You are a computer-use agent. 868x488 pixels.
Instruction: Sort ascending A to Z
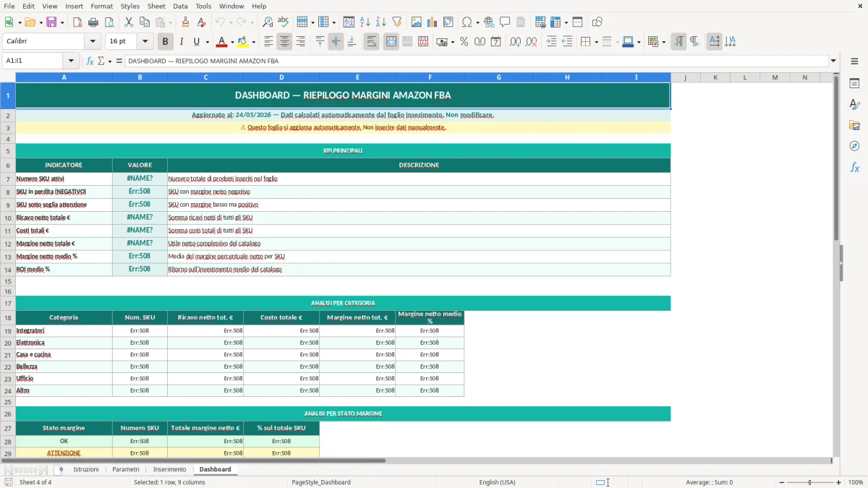[365, 22]
